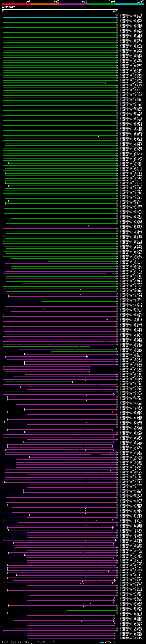The width and height of the screenshot is (146, 644).
Task: Click the white query sequence bar
Action: click(x=60, y=9)
